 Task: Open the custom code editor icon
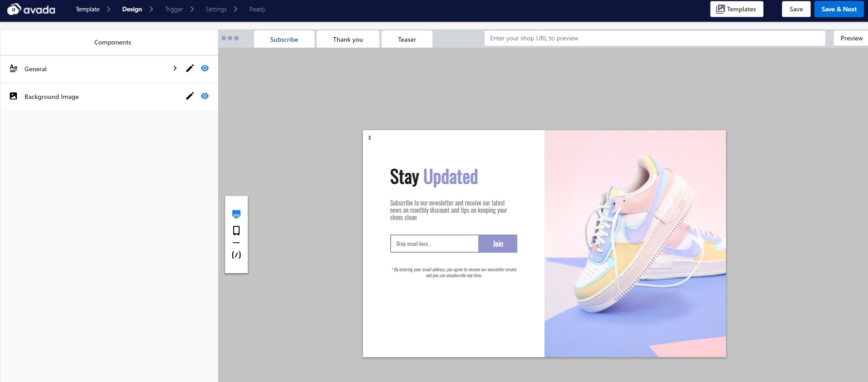coord(236,255)
